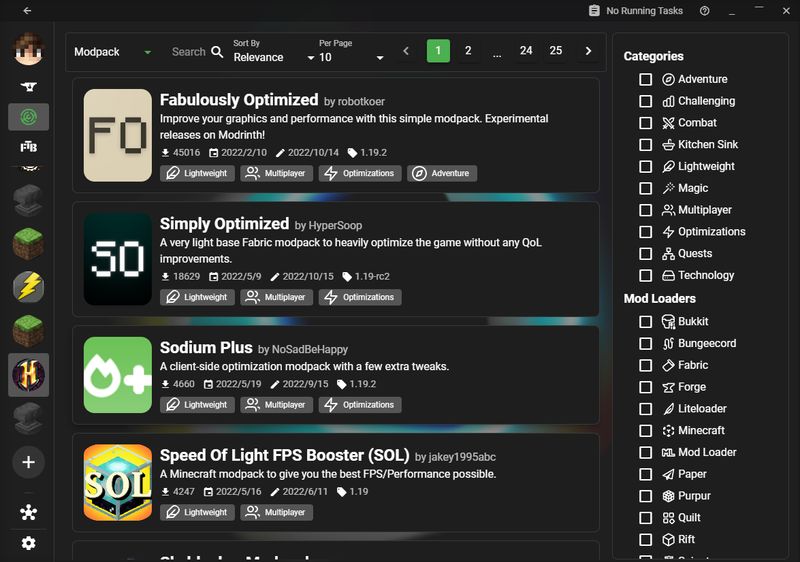The width and height of the screenshot is (800, 562).
Task: Go back using the arrow icon
Action: [x=28, y=10]
